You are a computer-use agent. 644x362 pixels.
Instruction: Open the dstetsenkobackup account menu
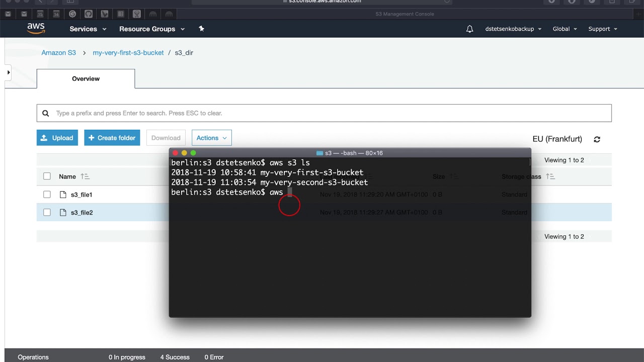click(513, 29)
